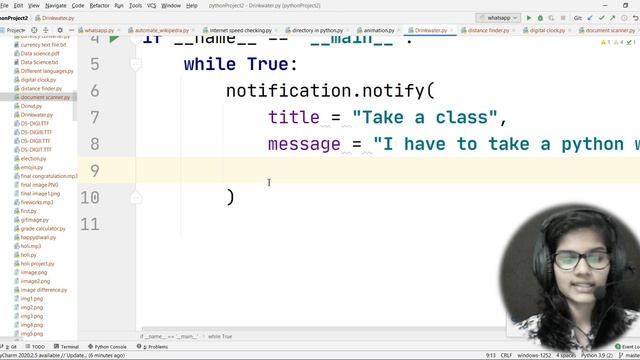
Task: Close the Drinkwater.py editor tab
Action: pos(451,31)
